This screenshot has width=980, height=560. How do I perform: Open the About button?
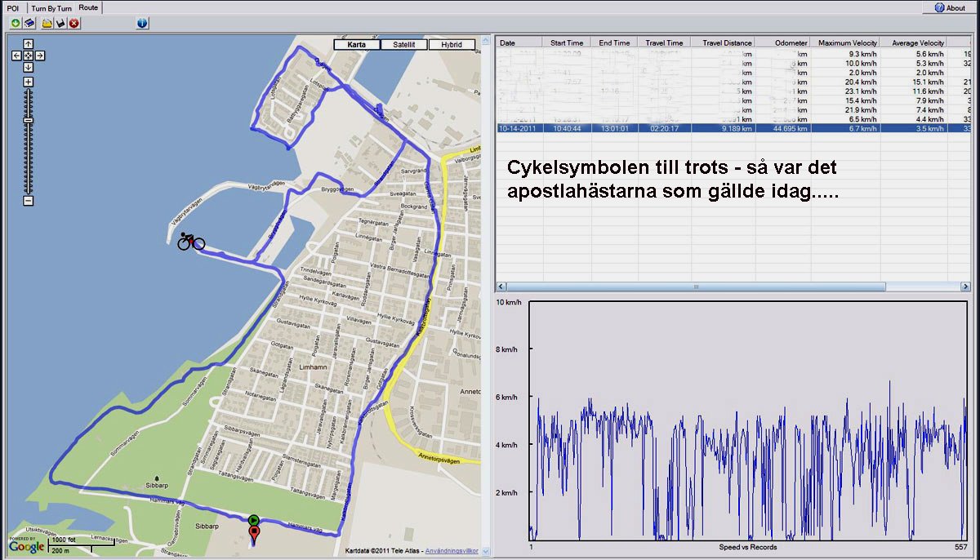coord(950,8)
